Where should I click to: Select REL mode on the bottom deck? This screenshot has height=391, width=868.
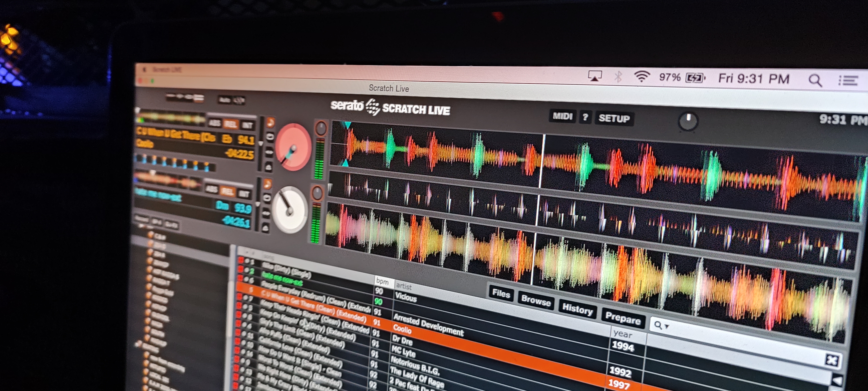227,192
